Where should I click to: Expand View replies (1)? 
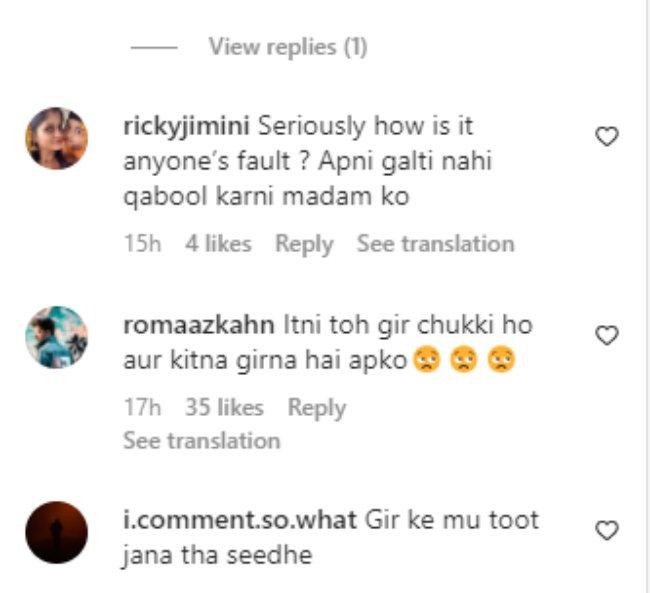[x=288, y=47]
